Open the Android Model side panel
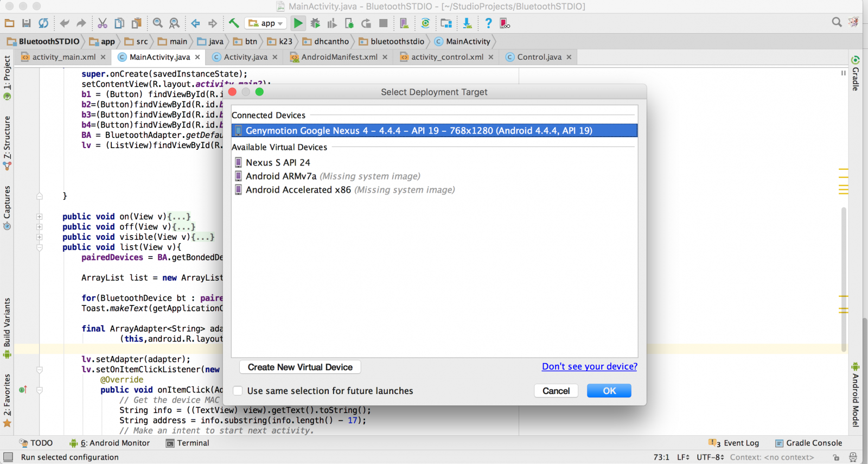 tap(856, 395)
